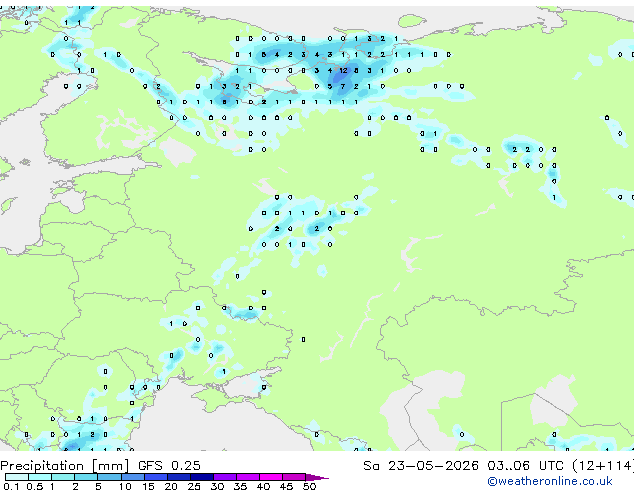Click the legend swatch between 20 and 25

tap(179, 477)
